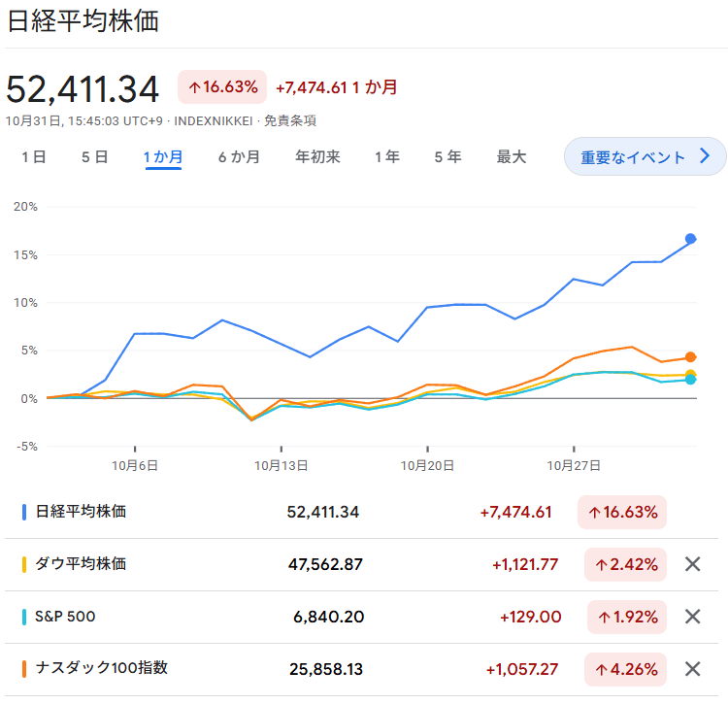The height and width of the screenshot is (704, 728).
Task: Click the 20% y-axis label
Action: pos(25,207)
